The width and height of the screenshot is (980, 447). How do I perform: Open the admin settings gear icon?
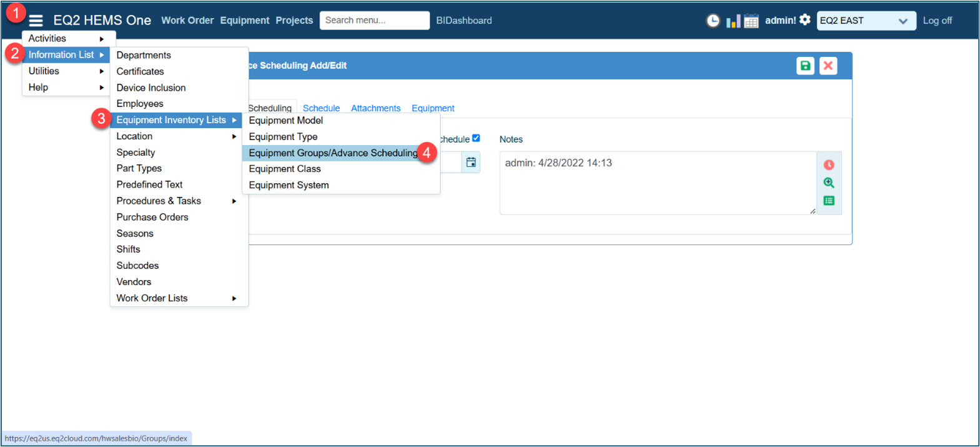pyautogui.click(x=805, y=20)
